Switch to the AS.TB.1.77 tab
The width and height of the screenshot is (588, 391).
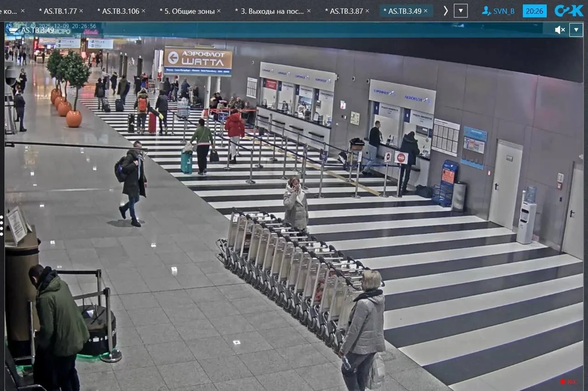pos(57,11)
